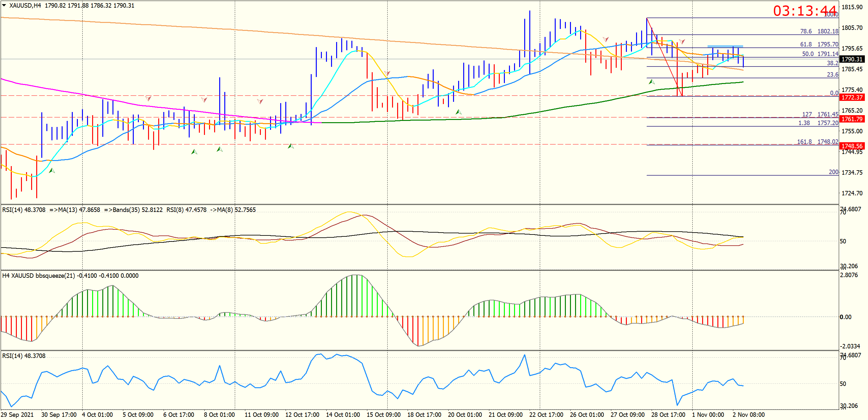
Task: Select the red down arrow above 5 Oct candles
Action: click(x=148, y=99)
